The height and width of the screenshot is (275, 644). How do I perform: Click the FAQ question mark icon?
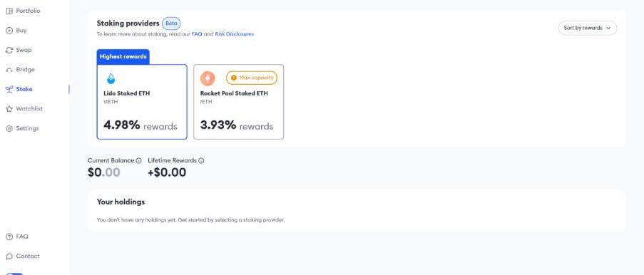pyautogui.click(x=9, y=237)
